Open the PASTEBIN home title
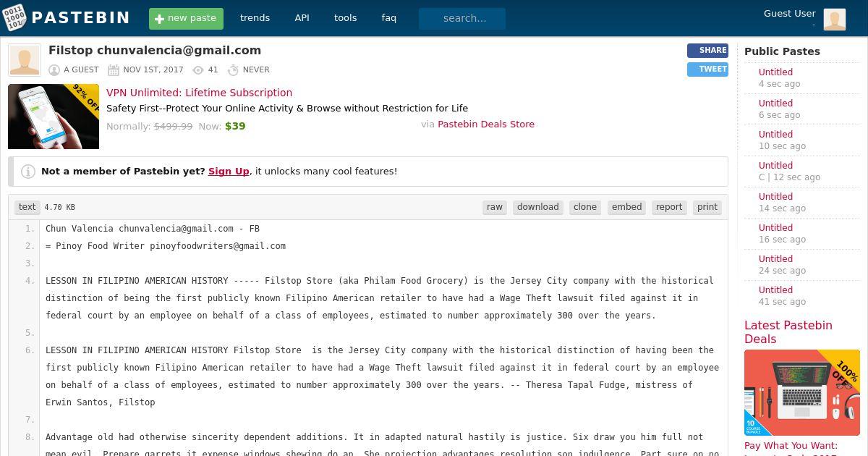The width and height of the screenshot is (868, 456). pos(81,18)
